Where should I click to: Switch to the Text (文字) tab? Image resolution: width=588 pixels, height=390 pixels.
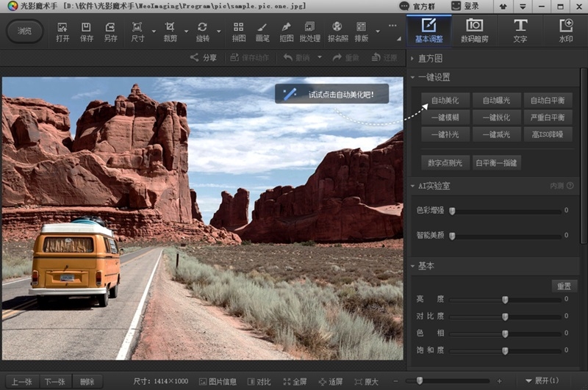(520, 31)
